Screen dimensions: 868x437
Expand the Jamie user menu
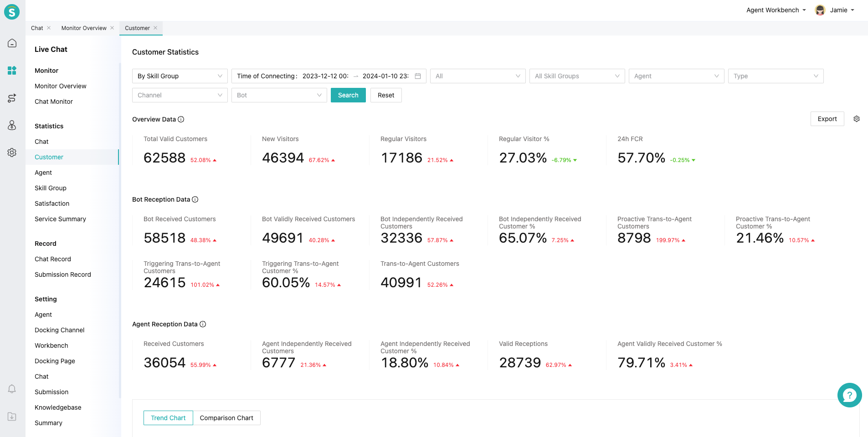click(x=842, y=10)
